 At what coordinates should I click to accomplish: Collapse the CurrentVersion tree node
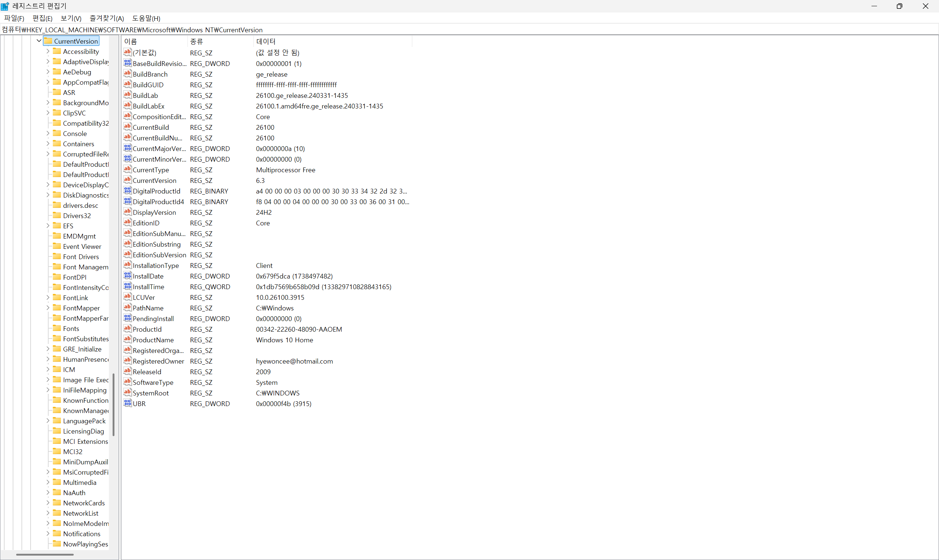point(39,41)
